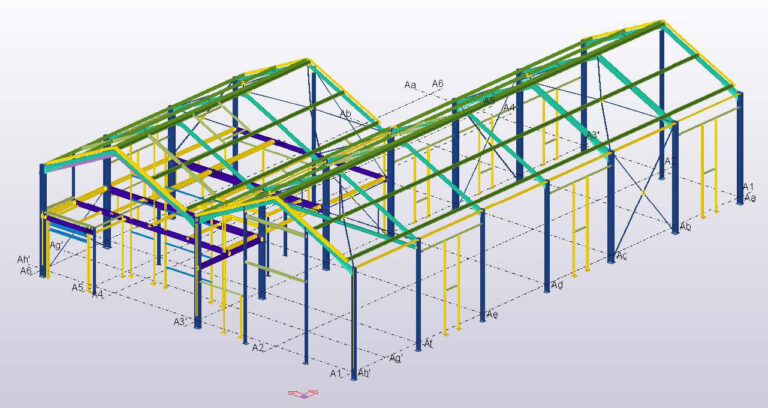Image resolution: width=768 pixels, height=408 pixels.
Task: Pick grid label Ae near front column
Action: point(491,315)
